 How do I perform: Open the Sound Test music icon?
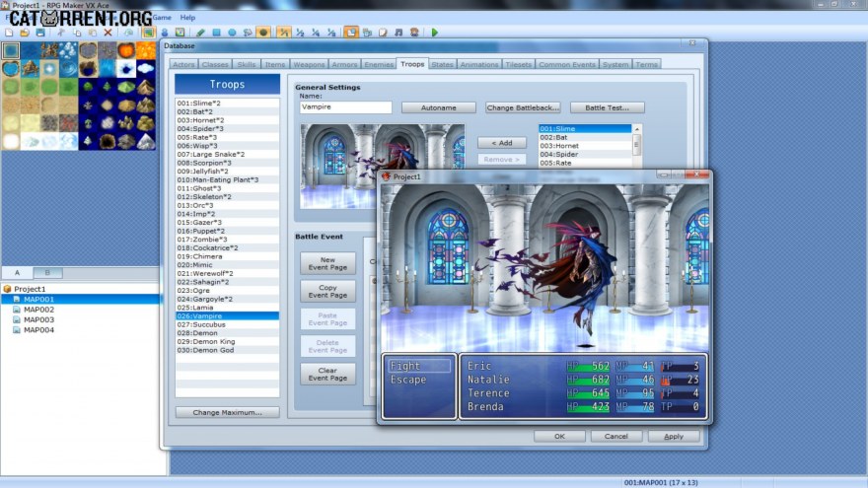[x=398, y=33]
